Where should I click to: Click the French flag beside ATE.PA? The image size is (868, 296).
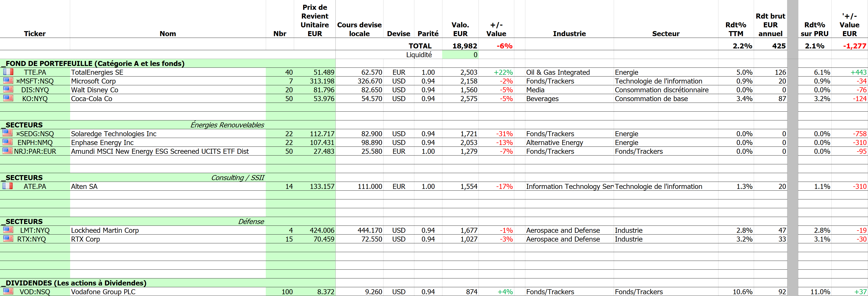(8, 186)
